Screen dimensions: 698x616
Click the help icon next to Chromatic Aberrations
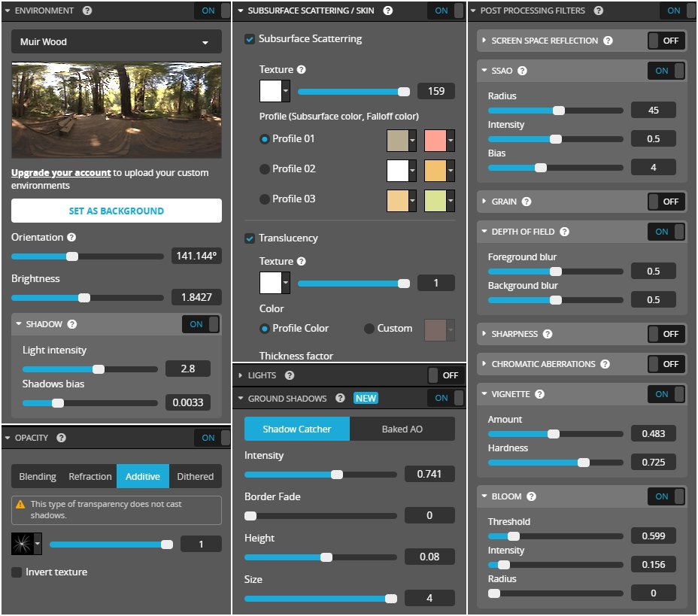point(605,364)
